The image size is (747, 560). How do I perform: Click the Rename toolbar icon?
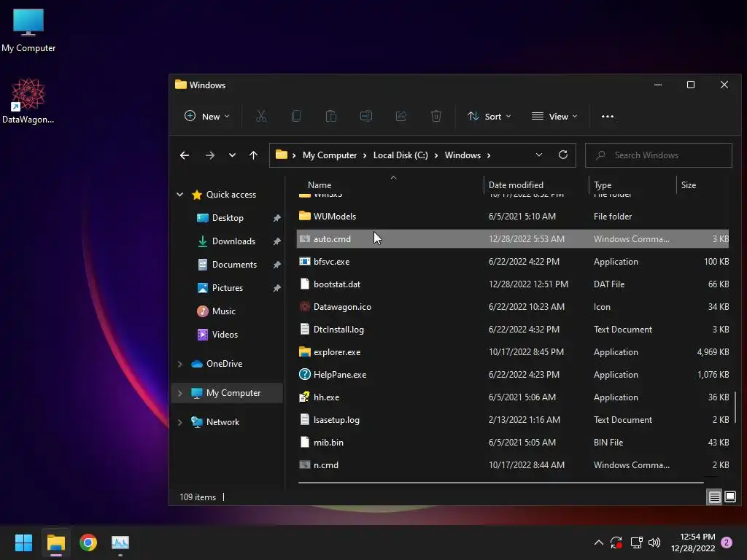(366, 116)
